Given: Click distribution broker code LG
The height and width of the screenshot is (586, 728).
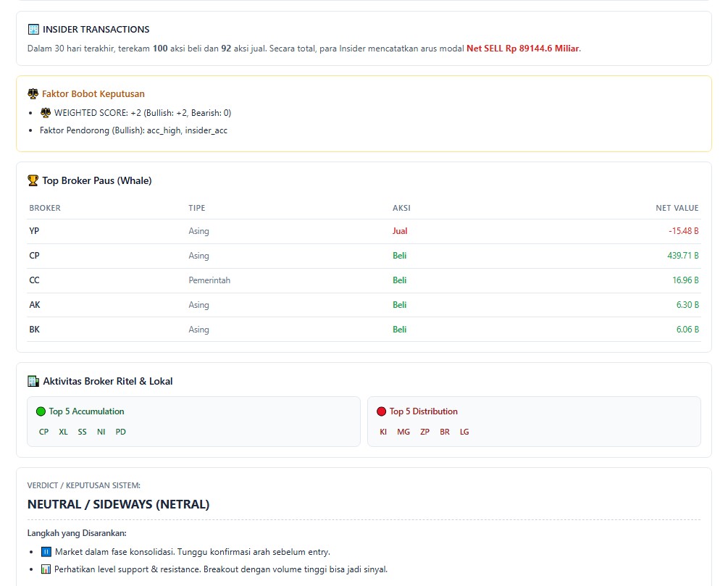Looking at the screenshot, I should click(464, 432).
